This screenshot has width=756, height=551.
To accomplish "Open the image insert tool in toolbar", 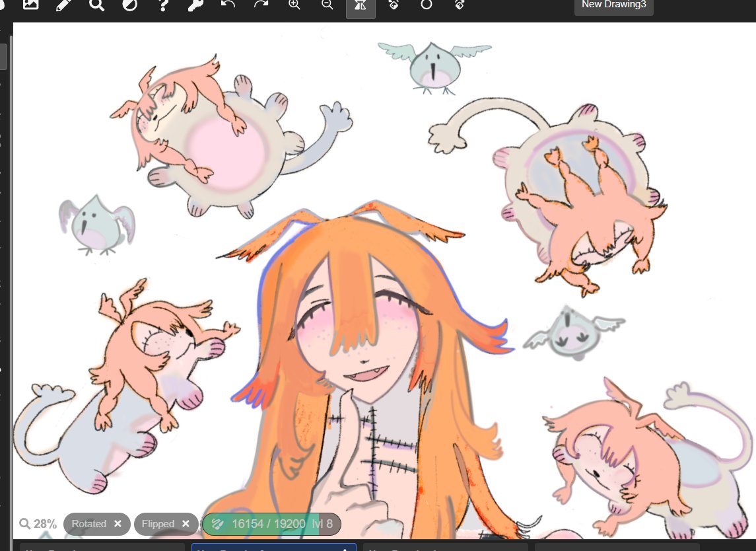I will 30,5.
